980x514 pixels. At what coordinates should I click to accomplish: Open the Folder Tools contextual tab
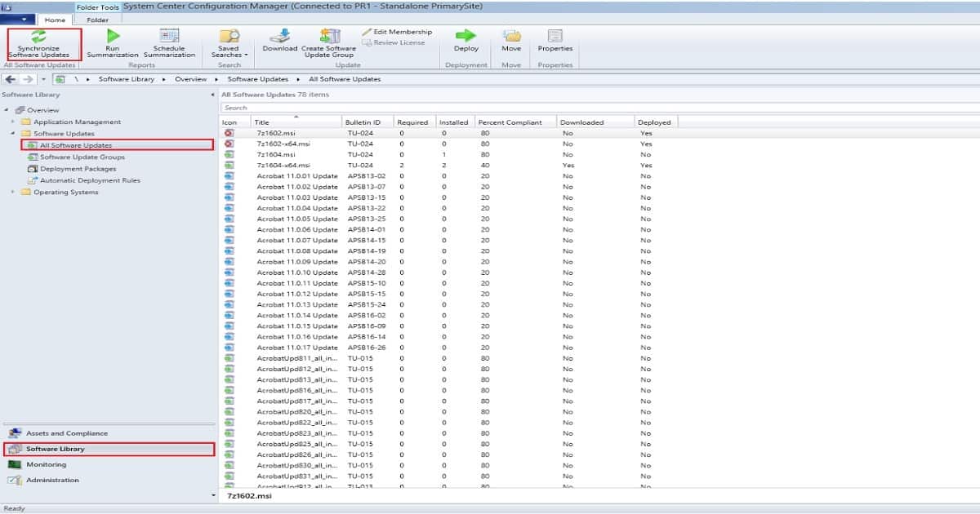(x=98, y=7)
